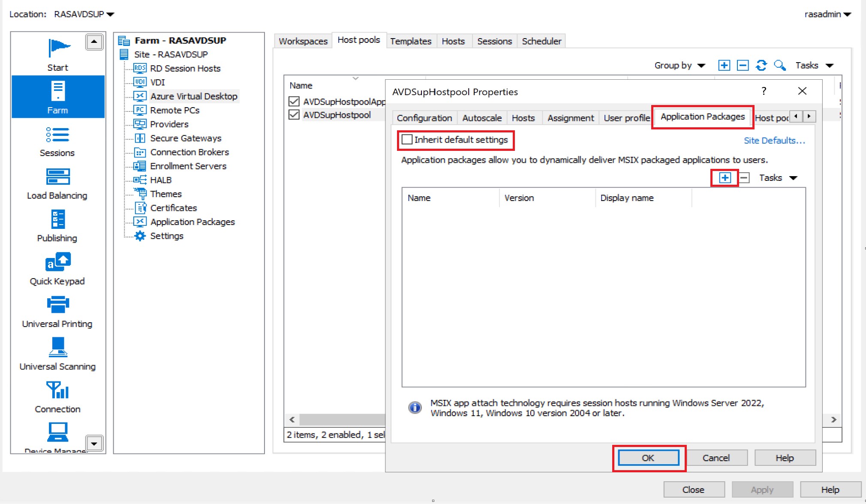Enable Inherit default settings checkbox
The image size is (866, 504).
pyautogui.click(x=407, y=140)
